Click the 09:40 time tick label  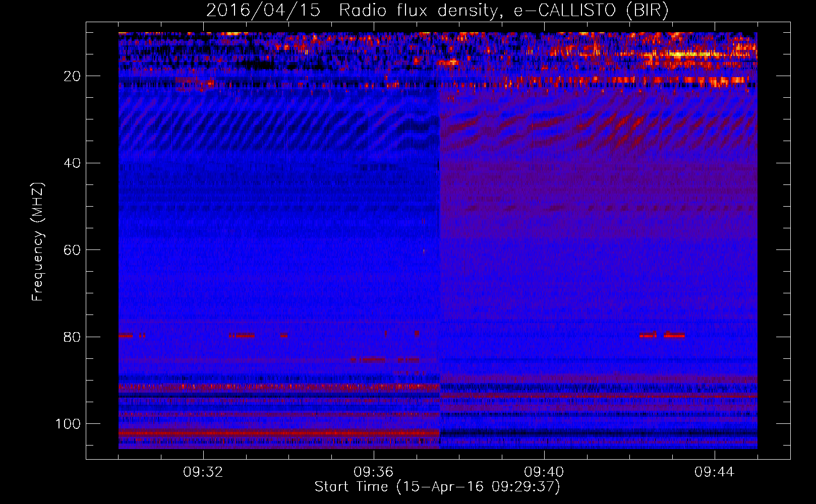pyautogui.click(x=544, y=472)
